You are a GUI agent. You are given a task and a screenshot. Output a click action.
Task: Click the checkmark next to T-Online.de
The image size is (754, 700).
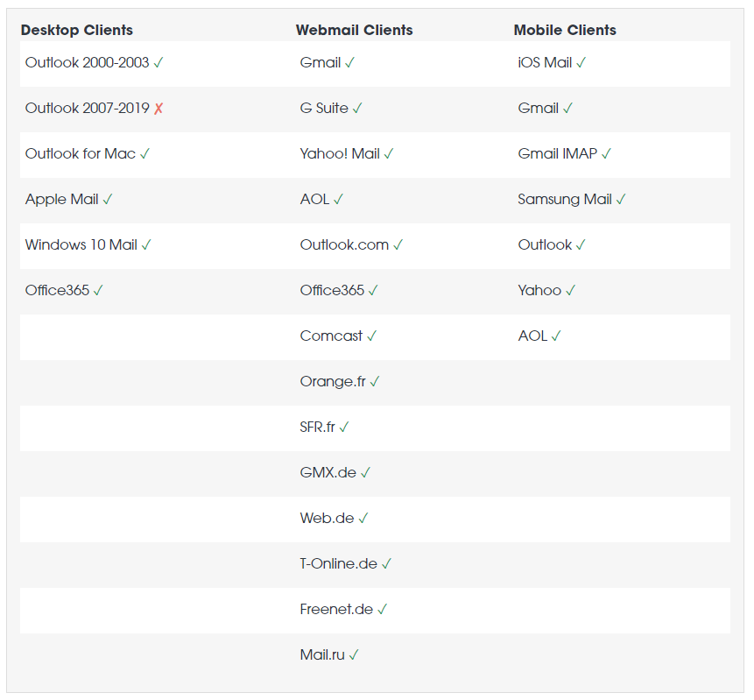click(x=386, y=564)
